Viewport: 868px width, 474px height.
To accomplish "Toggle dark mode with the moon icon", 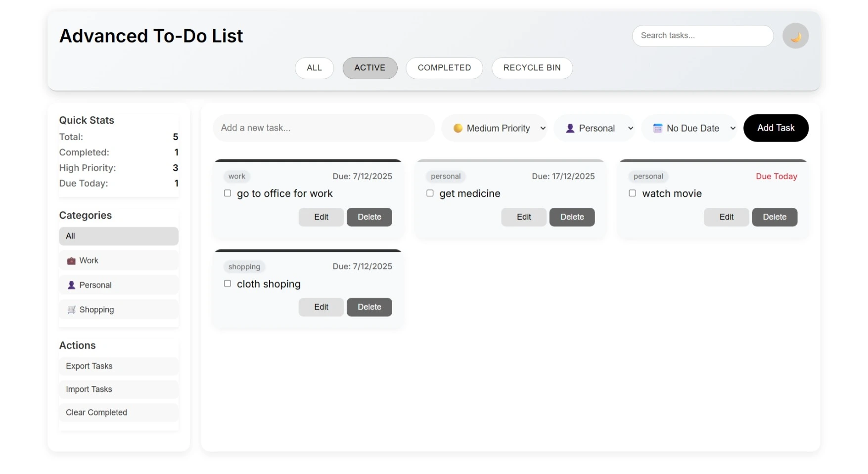I will 795,36.
